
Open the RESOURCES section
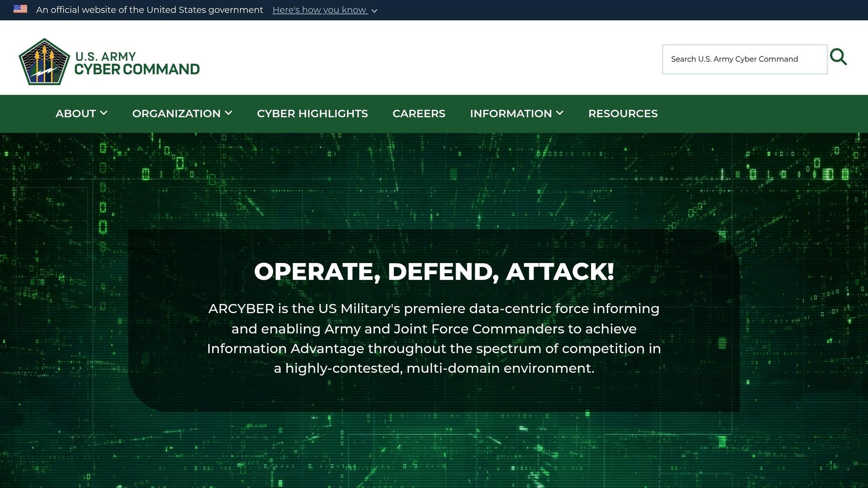tap(622, 113)
